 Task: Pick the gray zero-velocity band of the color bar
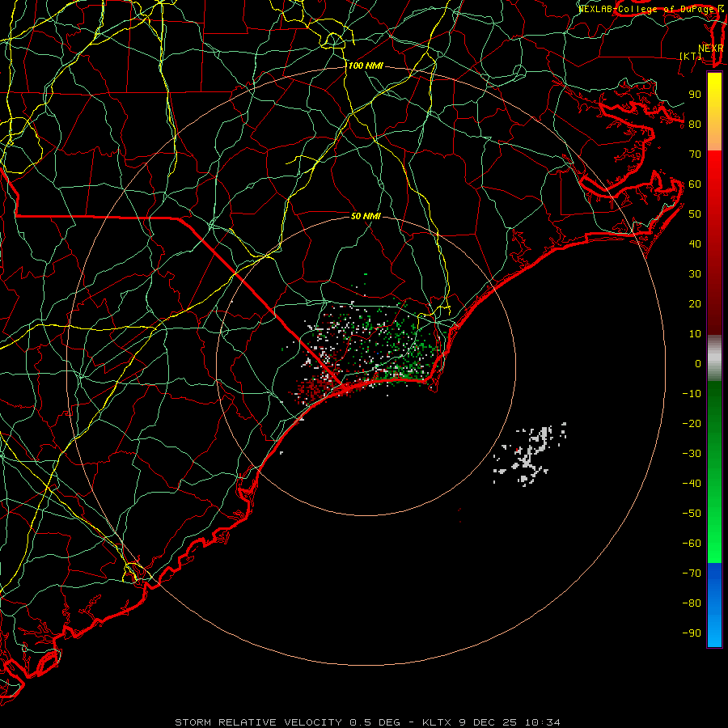[x=714, y=358]
